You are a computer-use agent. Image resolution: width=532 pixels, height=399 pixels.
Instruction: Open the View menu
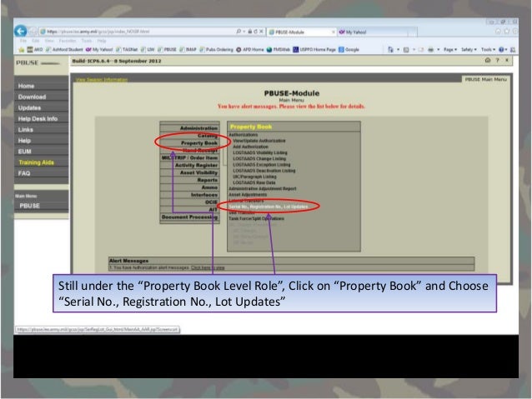tap(49, 41)
